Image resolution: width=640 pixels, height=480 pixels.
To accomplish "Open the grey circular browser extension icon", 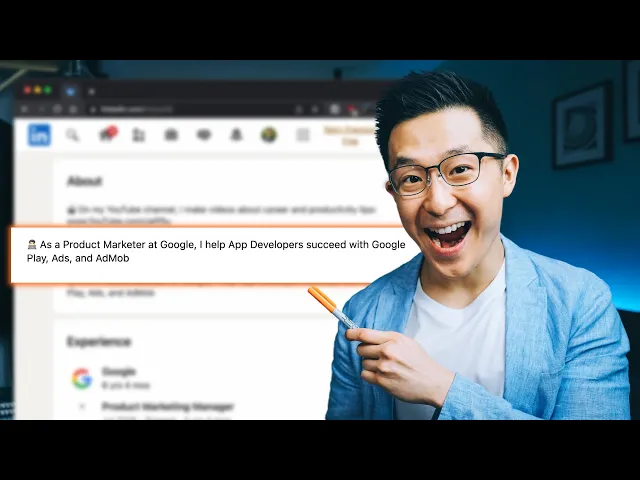I will tap(335, 109).
